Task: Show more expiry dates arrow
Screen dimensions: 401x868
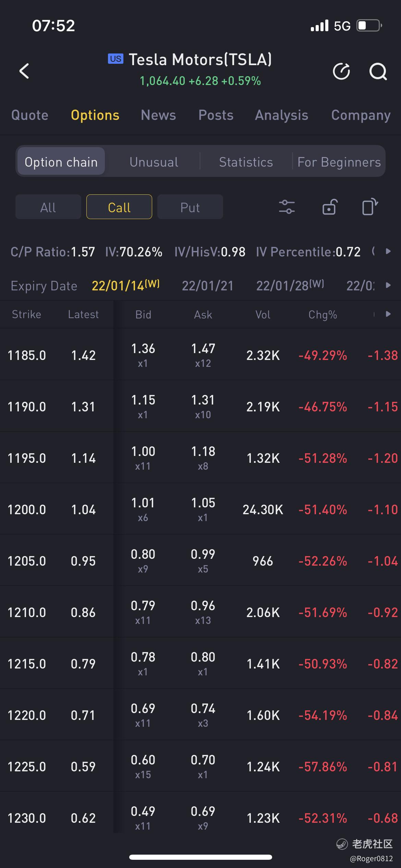Action: tap(388, 285)
